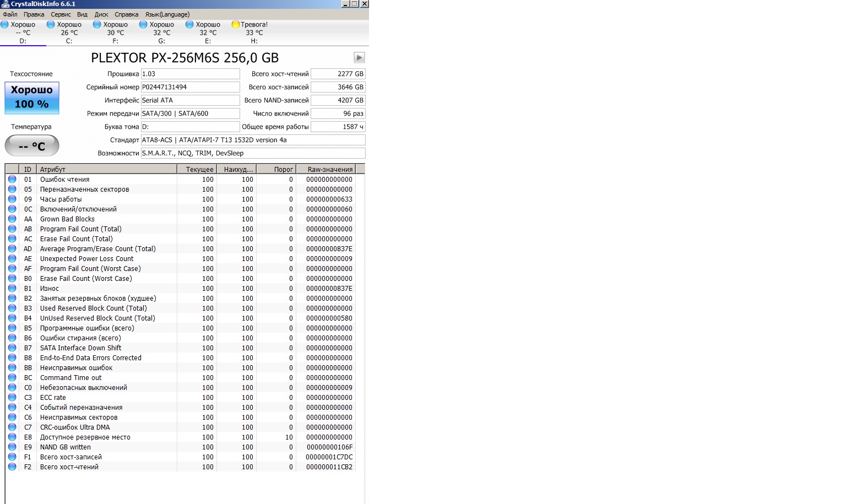This screenshot has height=504, width=846.
Task: Select the blue status icon for drive C:
Action: point(51,24)
